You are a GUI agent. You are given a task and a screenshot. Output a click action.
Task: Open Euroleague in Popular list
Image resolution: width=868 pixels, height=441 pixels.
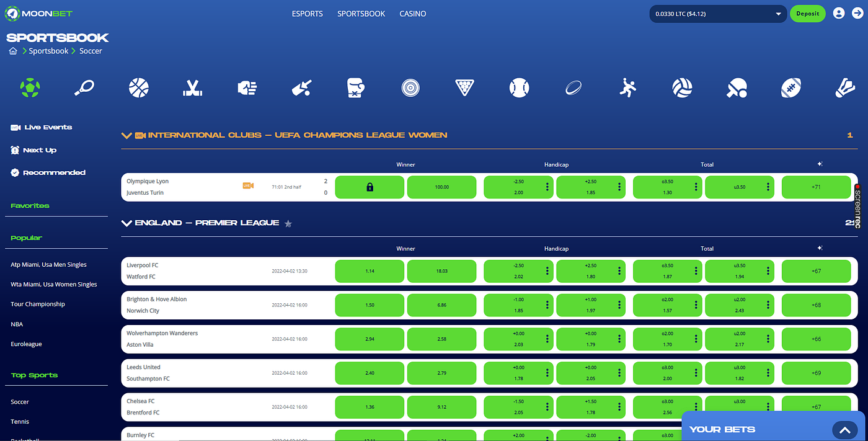coord(26,344)
